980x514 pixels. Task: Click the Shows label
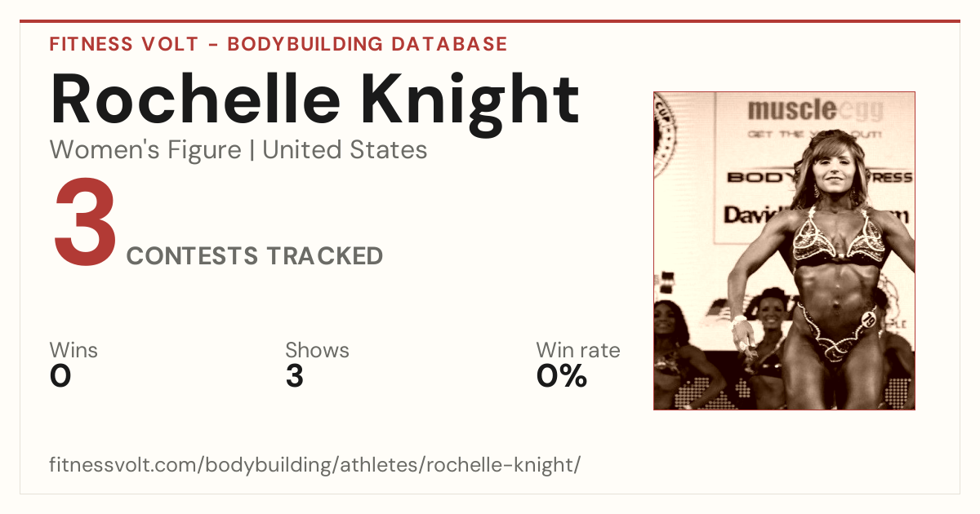[x=317, y=351]
